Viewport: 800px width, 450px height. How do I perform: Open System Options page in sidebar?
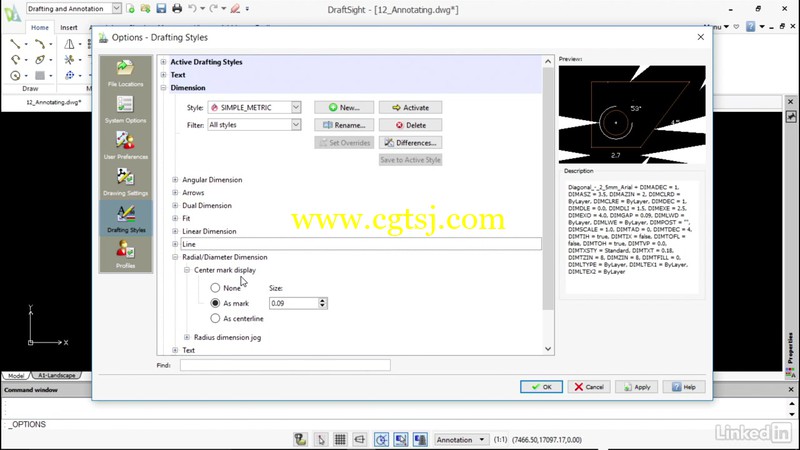pyautogui.click(x=125, y=109)
